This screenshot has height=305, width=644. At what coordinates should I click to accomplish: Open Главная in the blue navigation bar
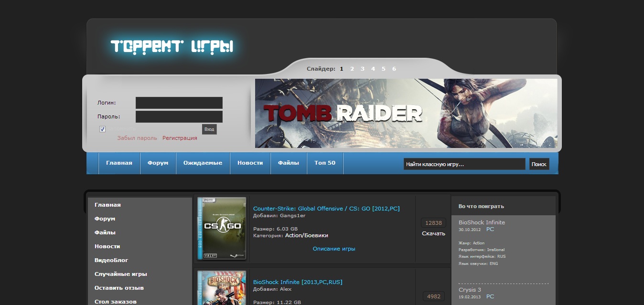tap(119, 163)
